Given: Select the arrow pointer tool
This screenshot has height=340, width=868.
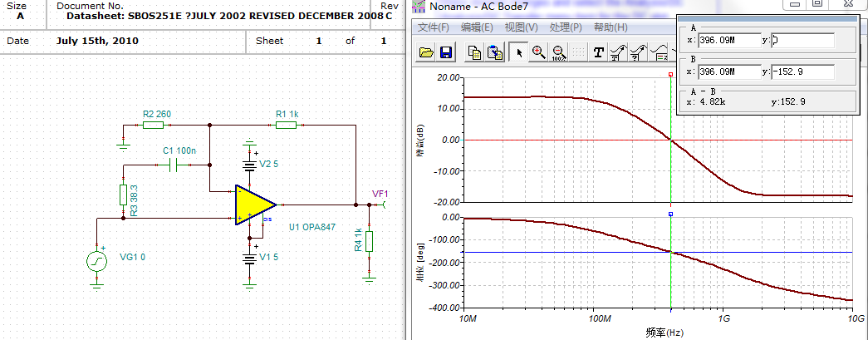Looking at the screenshot, I should [518, 52].
